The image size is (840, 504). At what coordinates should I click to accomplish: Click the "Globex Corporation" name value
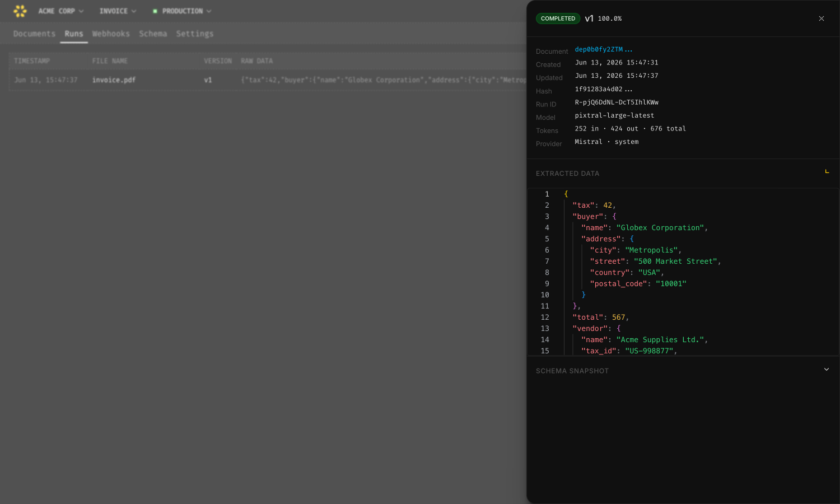(660, 228)
